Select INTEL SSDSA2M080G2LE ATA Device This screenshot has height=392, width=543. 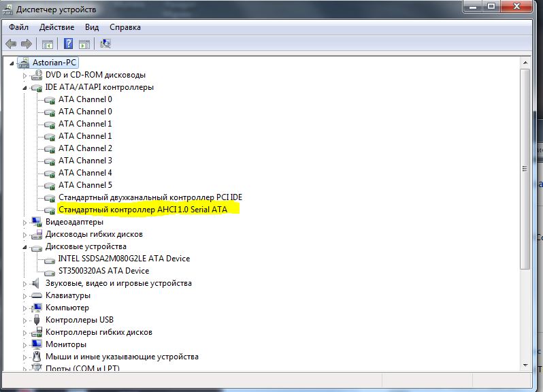[124, 259]
